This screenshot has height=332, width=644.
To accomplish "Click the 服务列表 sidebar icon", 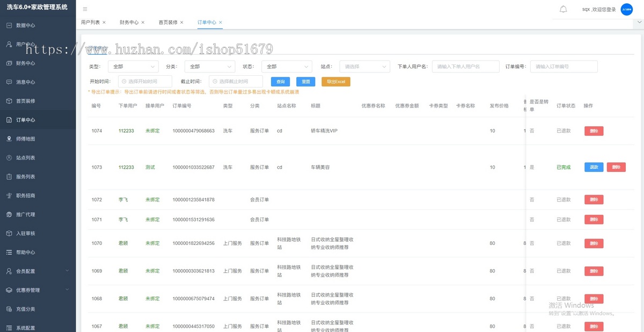I will point(9,177).
